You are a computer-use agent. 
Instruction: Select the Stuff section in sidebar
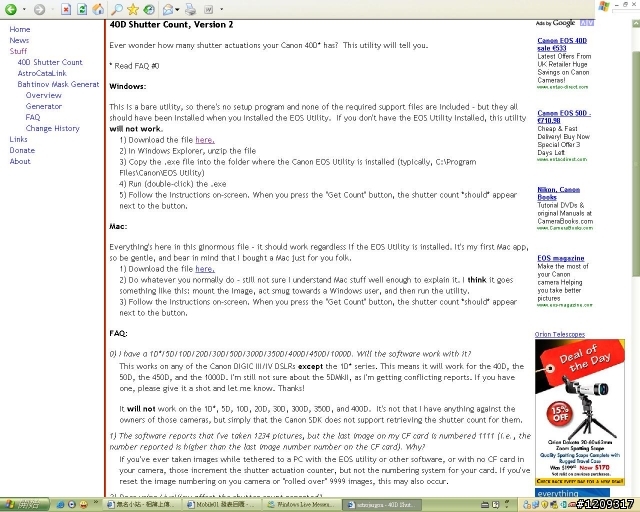pyautogui.click(x=18, y=51)
